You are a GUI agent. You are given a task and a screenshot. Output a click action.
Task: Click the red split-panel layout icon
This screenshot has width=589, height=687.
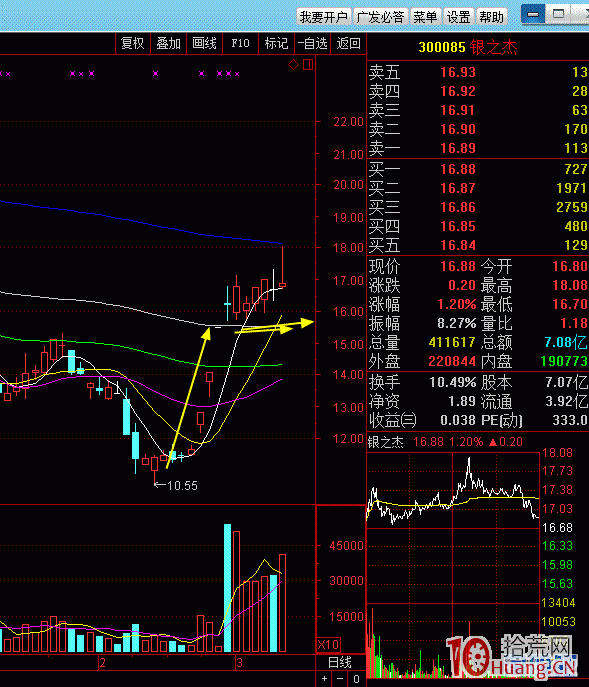308,65
